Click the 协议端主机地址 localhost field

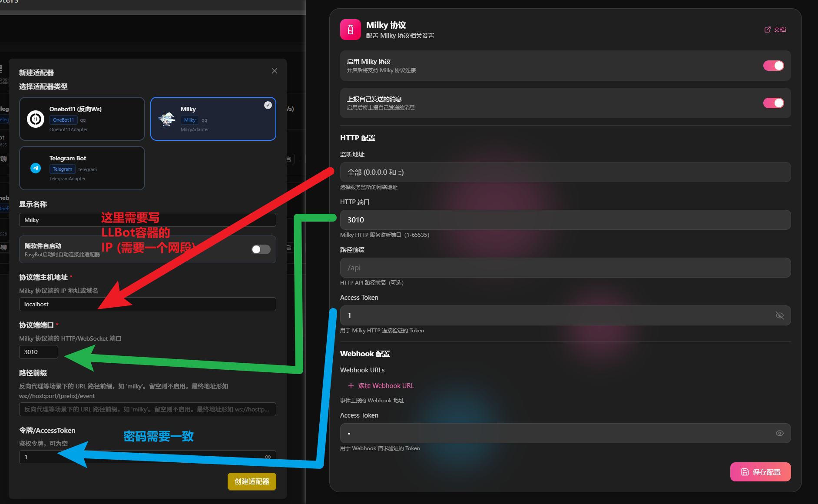click(148, 304)
